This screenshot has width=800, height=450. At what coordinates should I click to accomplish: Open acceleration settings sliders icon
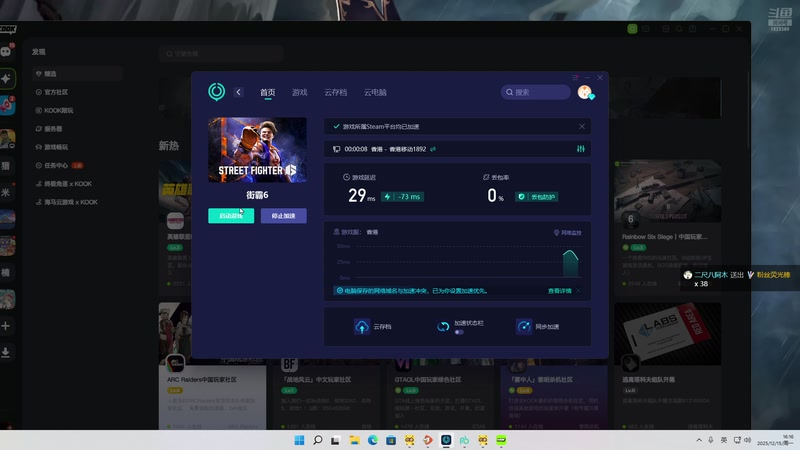pyautogui.click(x=581, y=149)
